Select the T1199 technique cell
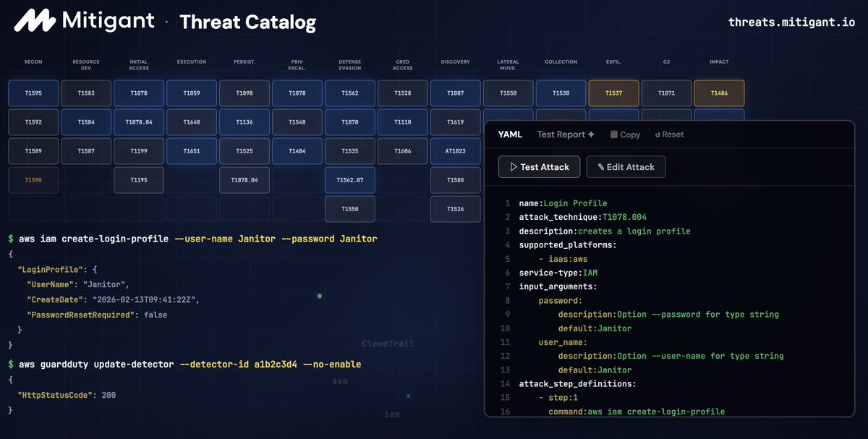868x439 pixels. tap(139, 151)
